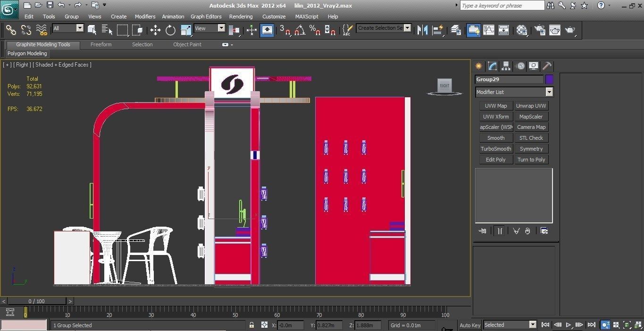
Task: Open the Manage Layers dialog
Action: point(456,30)
